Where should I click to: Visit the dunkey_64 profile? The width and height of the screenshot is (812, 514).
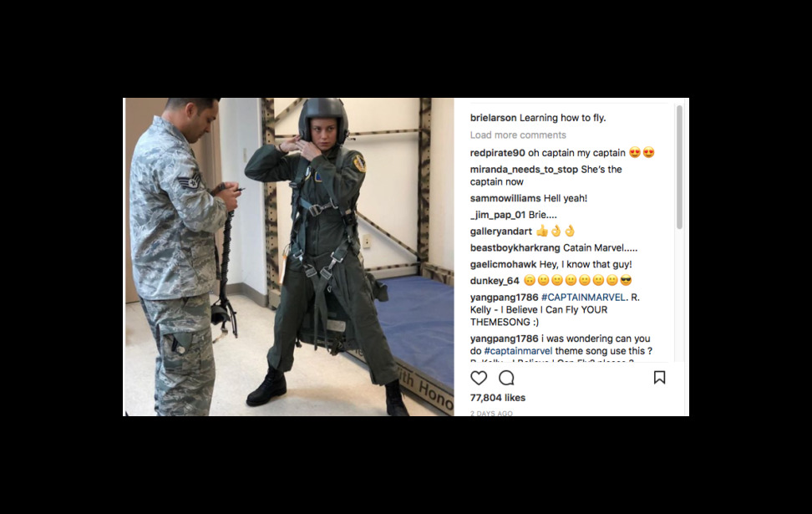495,281
